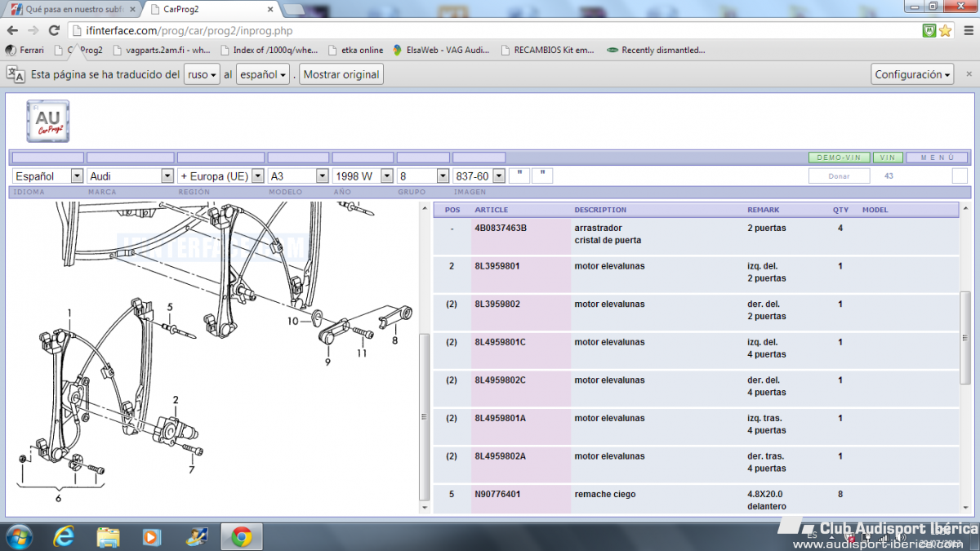The width and height of the screenshot is (980, 551).
Task: Select article 8L4959801C in parts list
Action: coord(501,342)
